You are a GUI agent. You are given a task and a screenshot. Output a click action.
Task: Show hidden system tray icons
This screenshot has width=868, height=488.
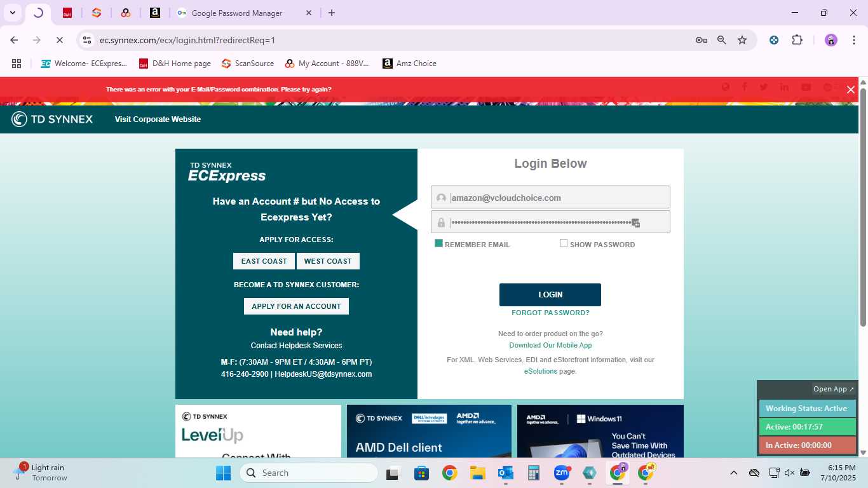coord(734,473)
